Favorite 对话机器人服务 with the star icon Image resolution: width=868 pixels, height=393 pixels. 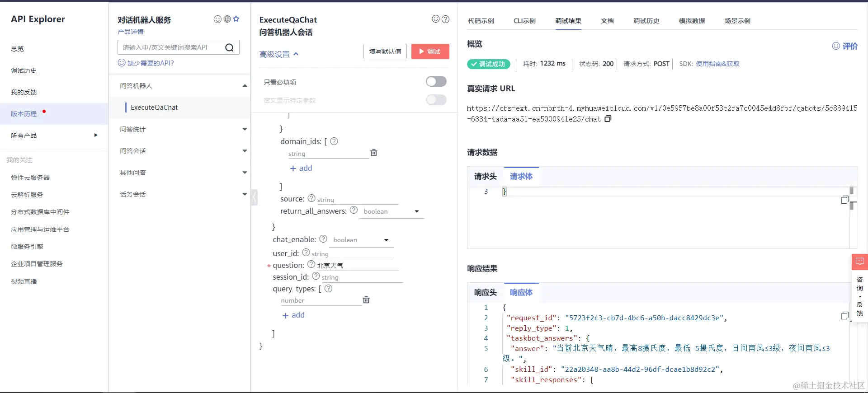click(236, 19)
